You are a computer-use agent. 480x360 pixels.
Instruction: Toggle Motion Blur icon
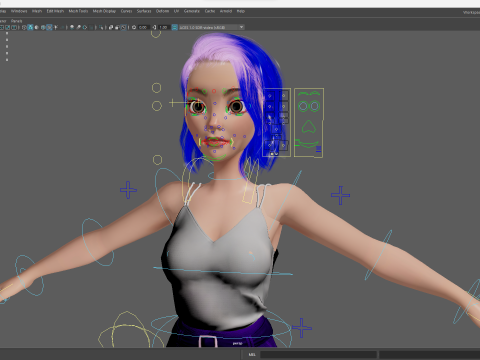78,27
